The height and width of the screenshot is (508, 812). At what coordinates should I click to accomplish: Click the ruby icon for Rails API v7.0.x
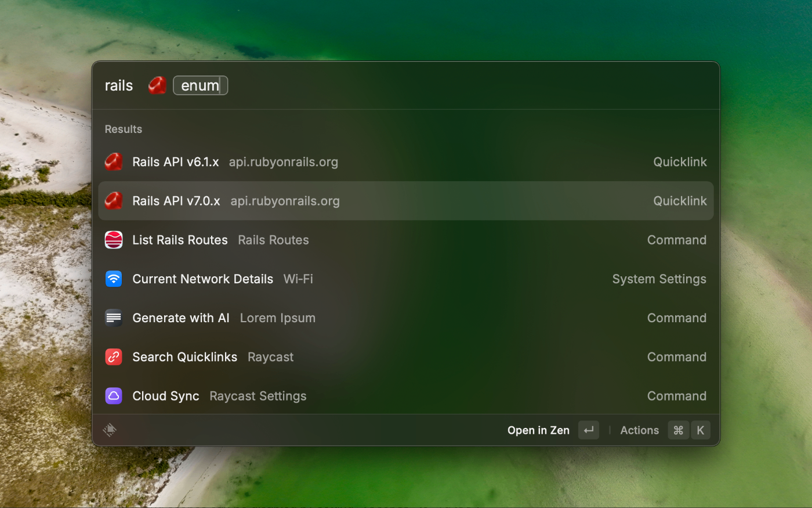[114, 201]
